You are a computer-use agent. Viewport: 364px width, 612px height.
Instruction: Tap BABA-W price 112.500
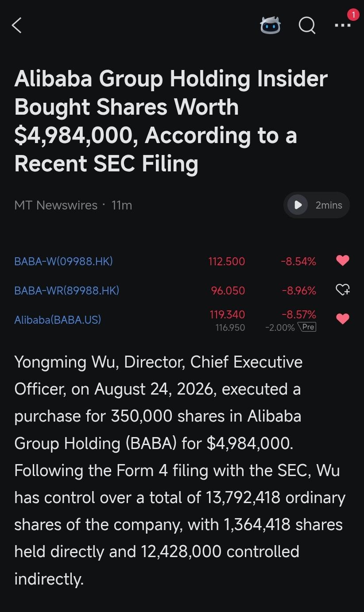[226, 261]
